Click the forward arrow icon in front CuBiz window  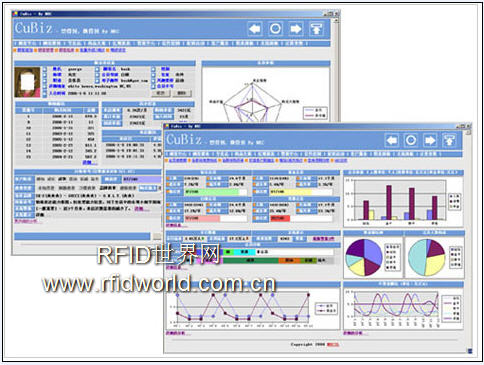tap(430, 140)
